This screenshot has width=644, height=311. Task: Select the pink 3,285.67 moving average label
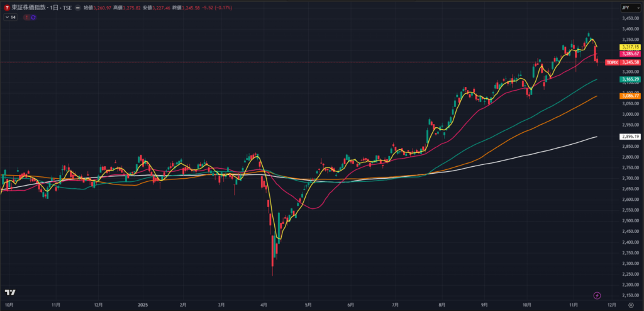click(630, 54)
